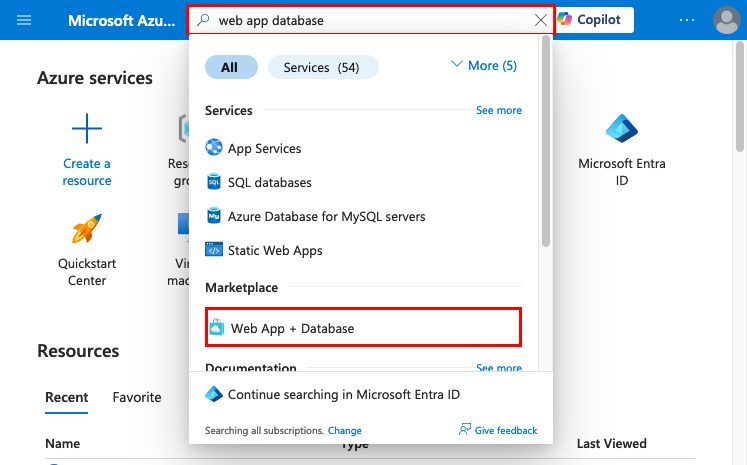Open Microsoft Entra ID service icon
747x465 pixels.
[622, 129]
